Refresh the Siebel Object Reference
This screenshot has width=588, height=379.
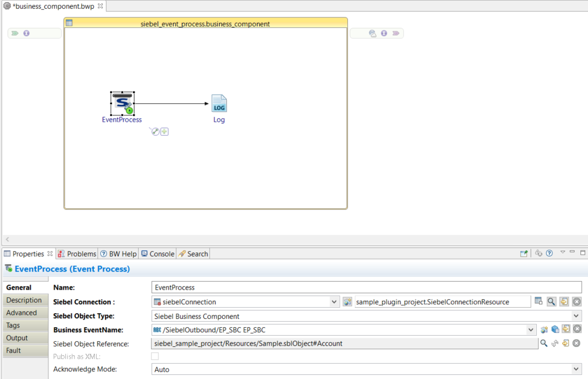click(x=555, y=343)
